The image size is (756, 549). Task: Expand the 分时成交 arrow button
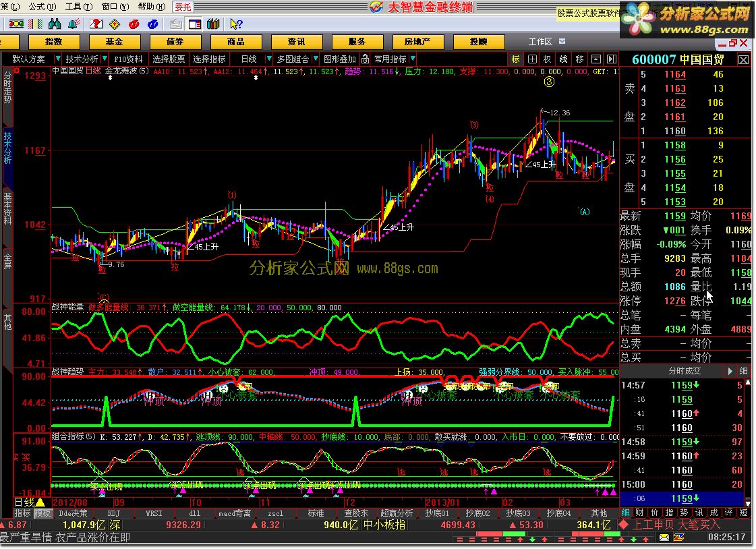[730, 371]
